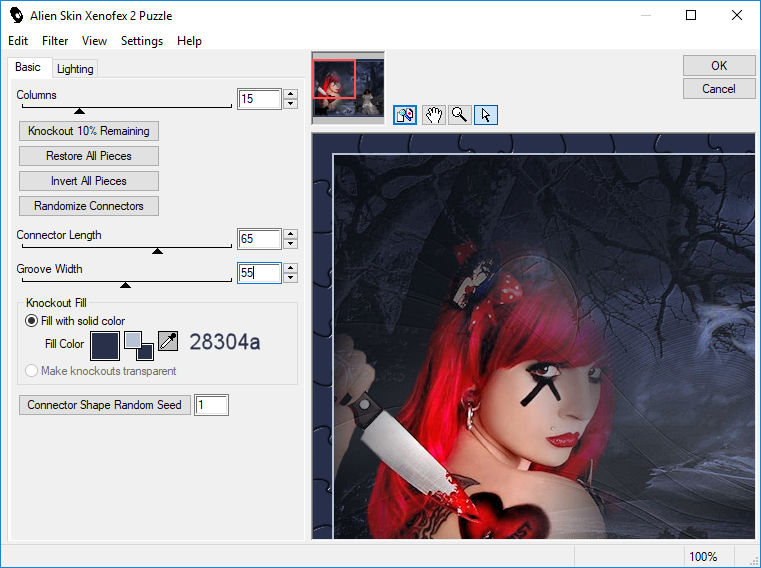This screenshot has width=761, height=568.
Task: Click Restore All Pieces button
Action: click(89, 156)
